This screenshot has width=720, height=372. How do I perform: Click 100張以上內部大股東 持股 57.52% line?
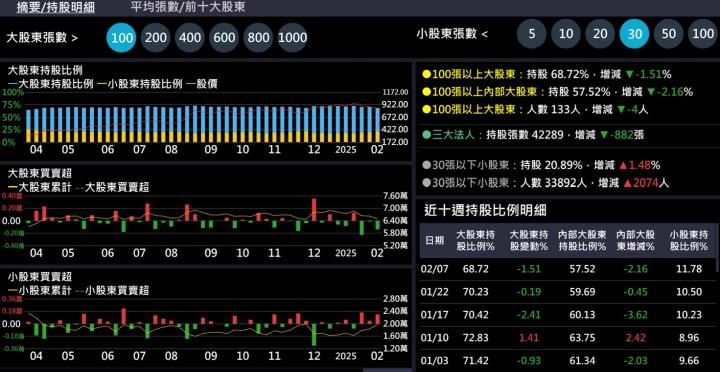557,92
